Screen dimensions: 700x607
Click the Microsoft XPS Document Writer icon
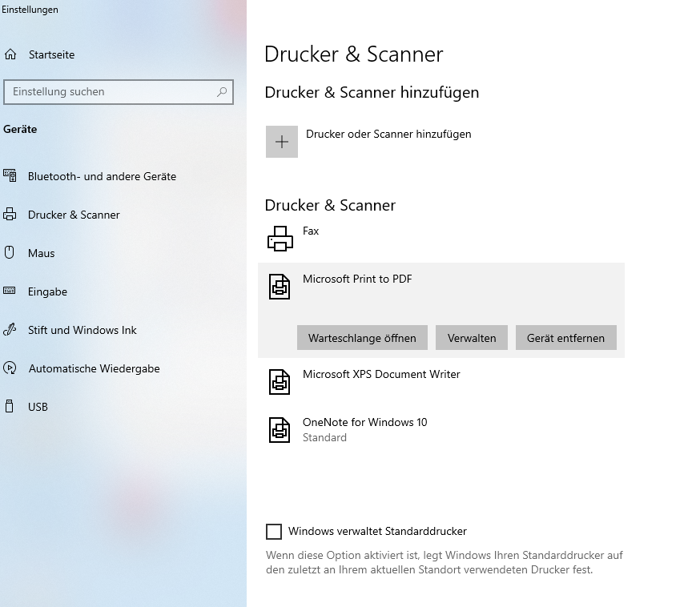(x=280, y=382)
